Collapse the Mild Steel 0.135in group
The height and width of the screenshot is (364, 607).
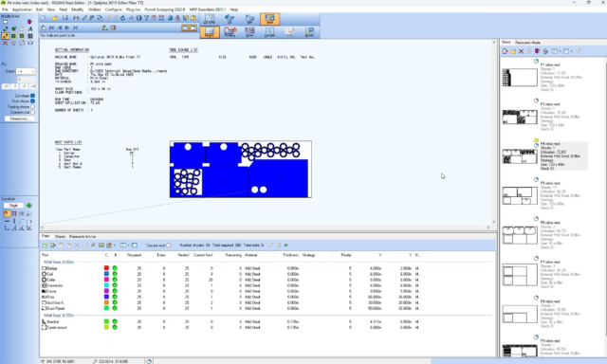click(59, 316)
